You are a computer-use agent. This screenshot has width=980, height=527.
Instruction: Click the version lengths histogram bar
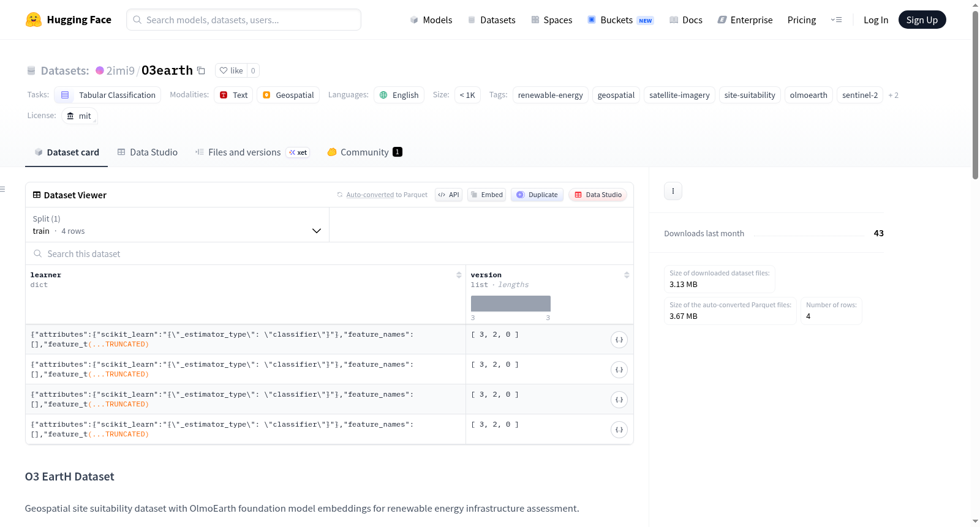click(x=511, y=304)
